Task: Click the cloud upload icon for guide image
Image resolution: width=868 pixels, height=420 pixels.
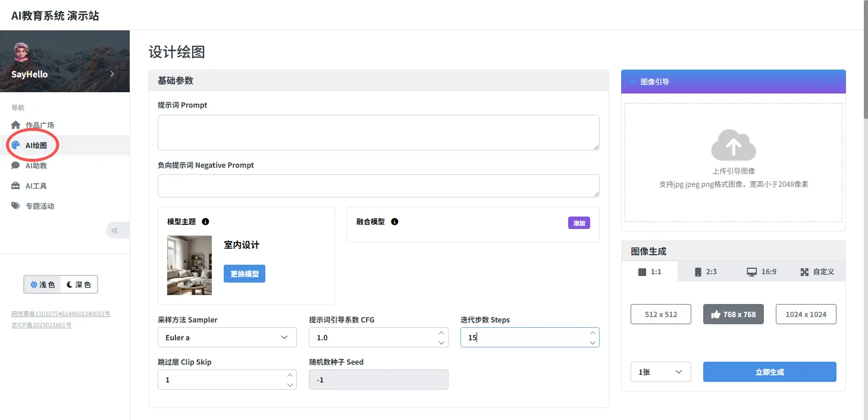Action: [x=733, y=145]
